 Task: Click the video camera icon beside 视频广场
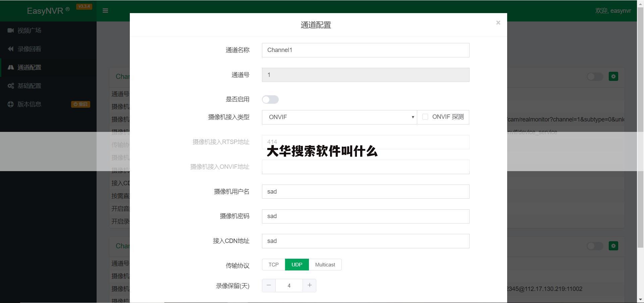click(11, 31)
